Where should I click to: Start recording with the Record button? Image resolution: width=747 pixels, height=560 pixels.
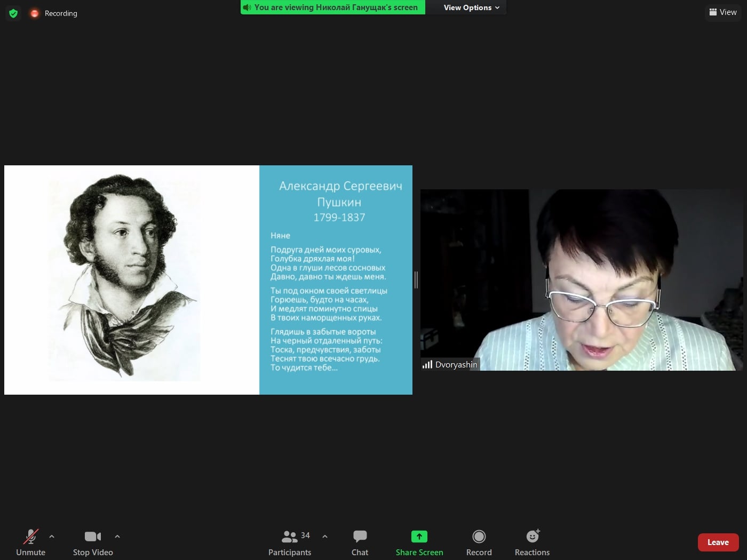(479, 542)
